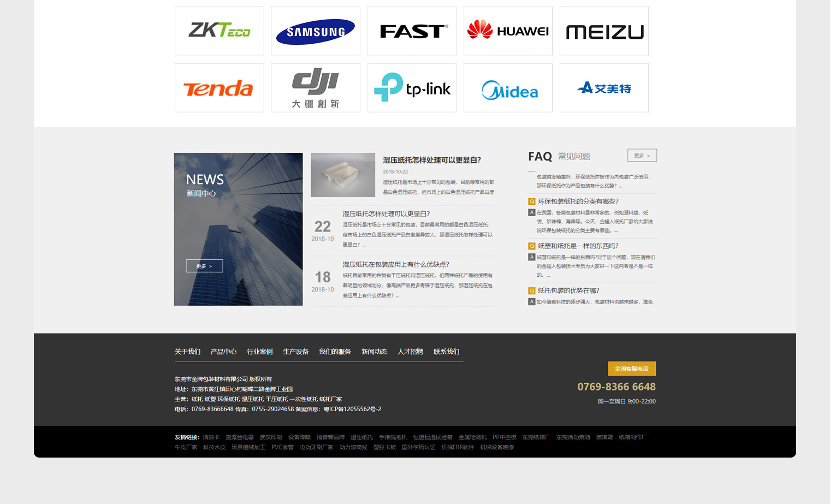The image size is (830, 504).
Task: Click the 全国客服电话 yellow button
Action: (631, 369)
